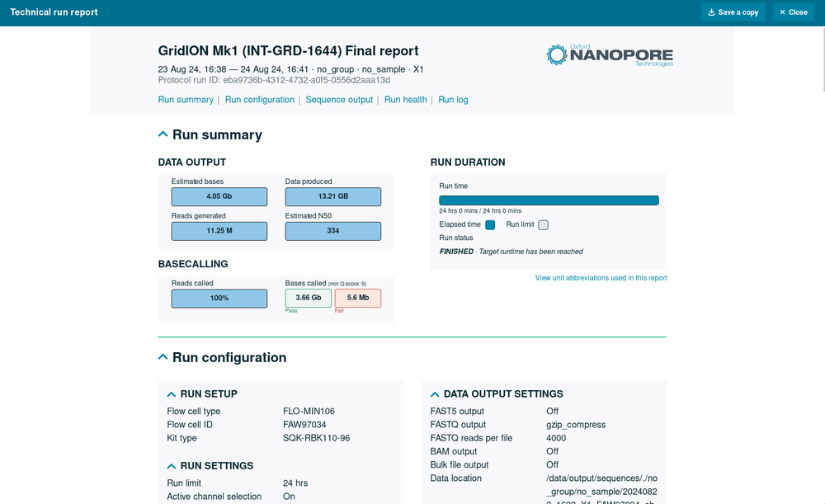The height and width of the screenshot is (504, 825).
Task: Click the Protocol run ID text
Action: pyautogui.click(x=274, y=80)
